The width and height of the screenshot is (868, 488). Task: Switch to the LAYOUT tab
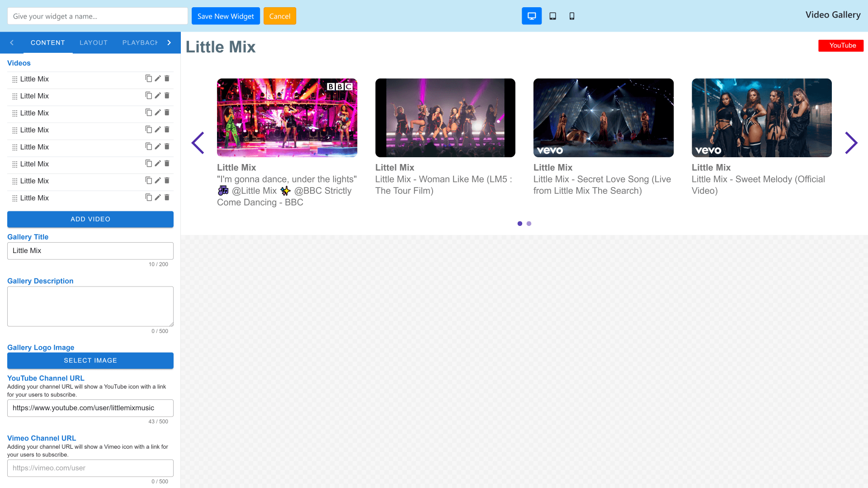(x=94, y=42)
